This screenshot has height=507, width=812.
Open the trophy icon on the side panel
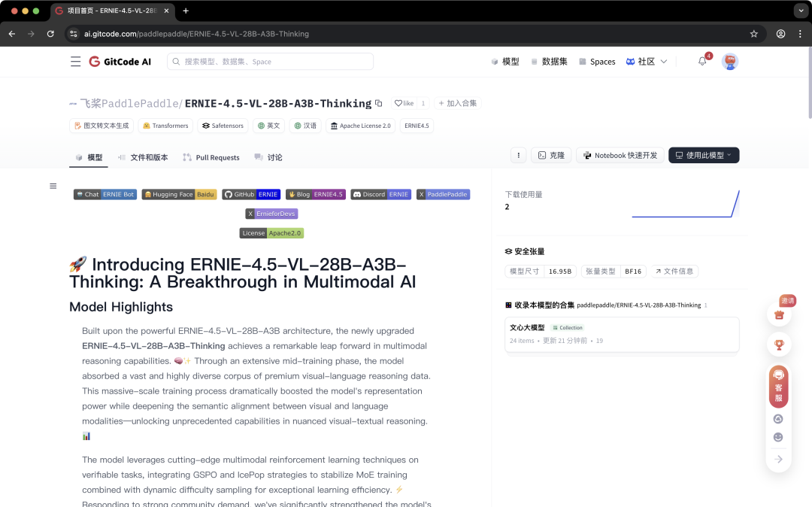pos(779,345)
